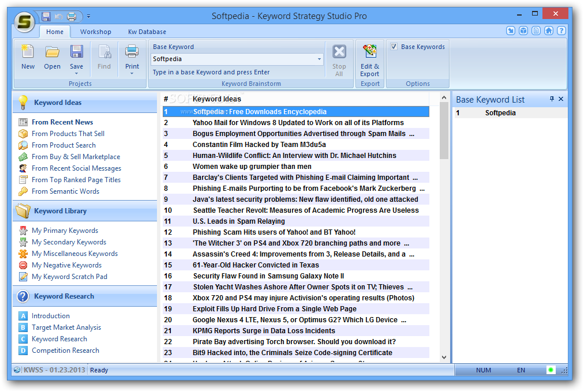Collapse the Keyword Research section header
Image resolution: width=584 pixels, height=392 pixels.
click(x=85, y=296)
